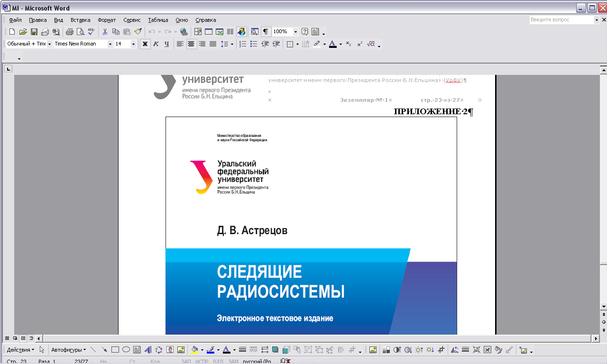Click the font color 'A' button
The height and width of the screenshot is (364, 607).
(333, 44)
